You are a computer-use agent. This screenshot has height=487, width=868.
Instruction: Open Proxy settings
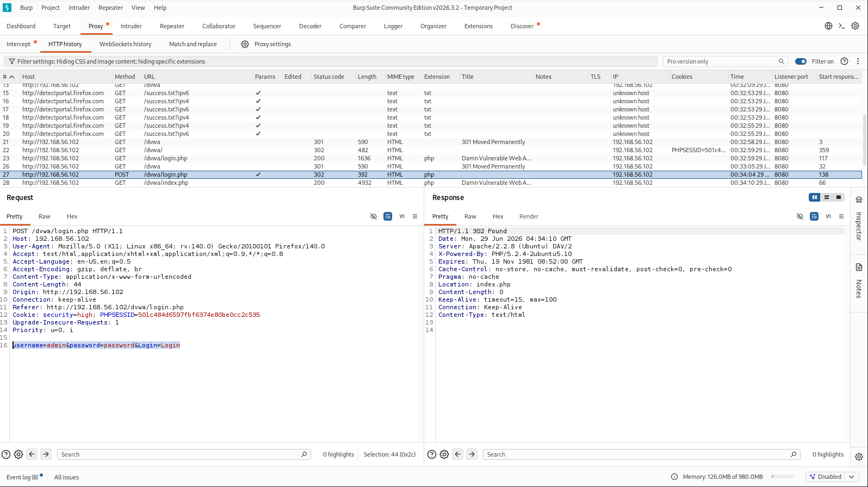pyautogui.click(x=272, y=44)
